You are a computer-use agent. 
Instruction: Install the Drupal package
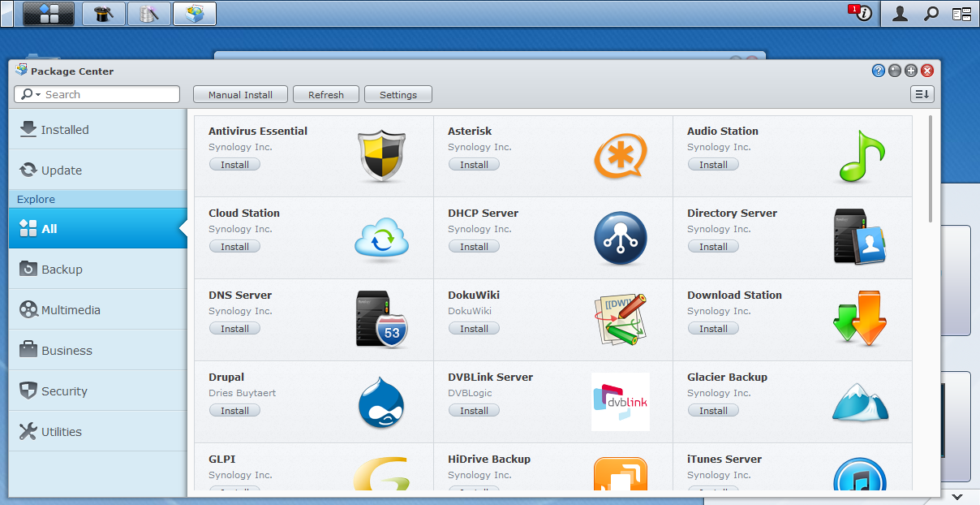click(234, 410)
